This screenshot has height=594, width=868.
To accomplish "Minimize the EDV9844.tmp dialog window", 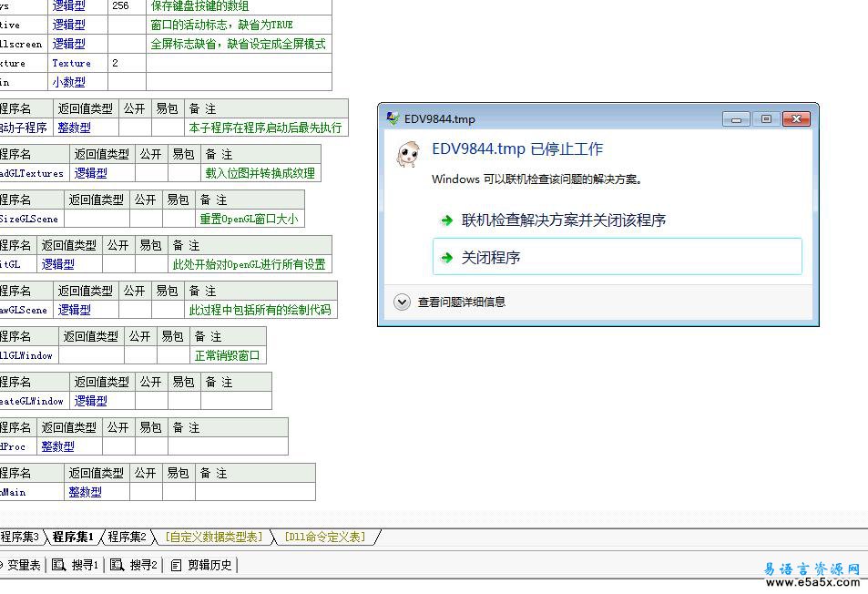I will click(x=737, y=119).
